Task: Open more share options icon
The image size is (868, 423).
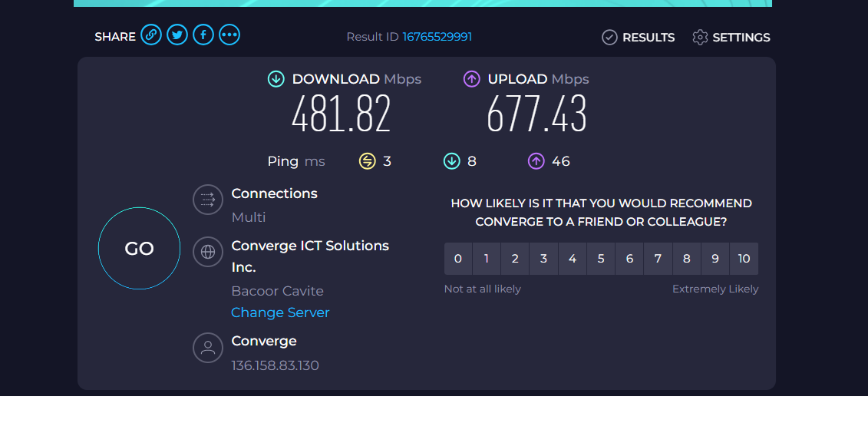Action: 229,35
